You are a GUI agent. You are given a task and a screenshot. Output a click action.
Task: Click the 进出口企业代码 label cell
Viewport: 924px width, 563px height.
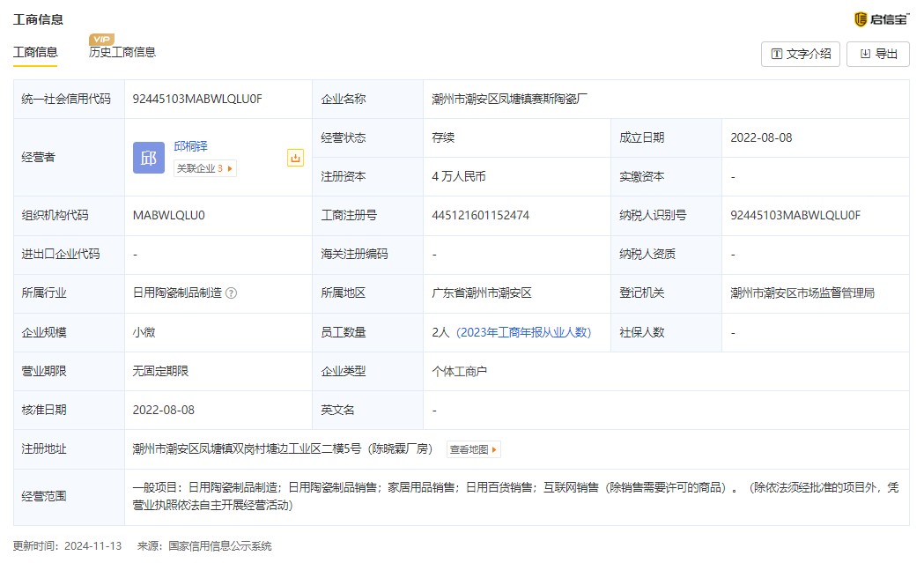[x=69, y=255]
